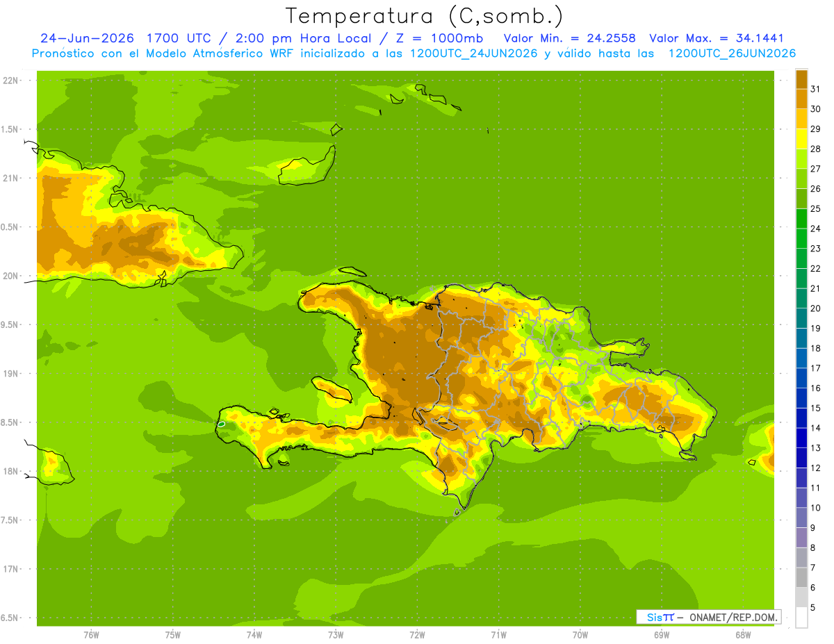Screen dimensions: 834x644
Task: Click the '1700 UTC' time text
Action: coord(180,38)
